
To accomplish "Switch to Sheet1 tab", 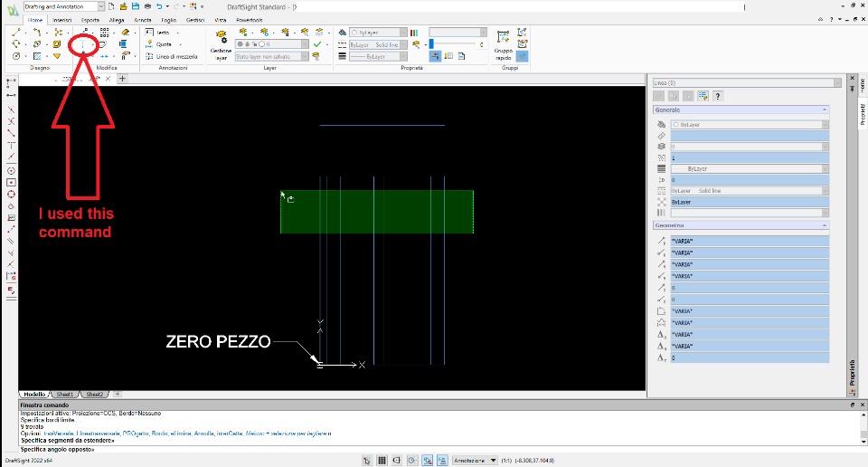I will [x=65, y=395].
